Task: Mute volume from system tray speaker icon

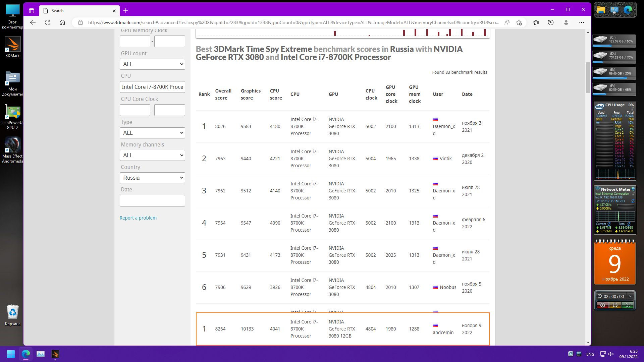Action: tap(611, 354)
